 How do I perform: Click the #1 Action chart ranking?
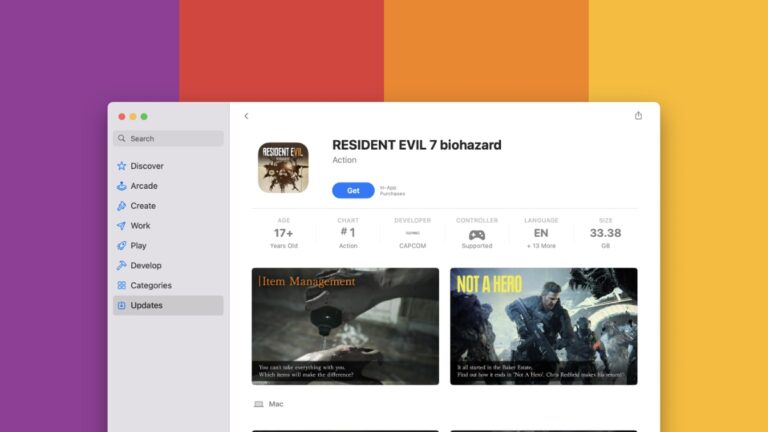coord(348,233)
